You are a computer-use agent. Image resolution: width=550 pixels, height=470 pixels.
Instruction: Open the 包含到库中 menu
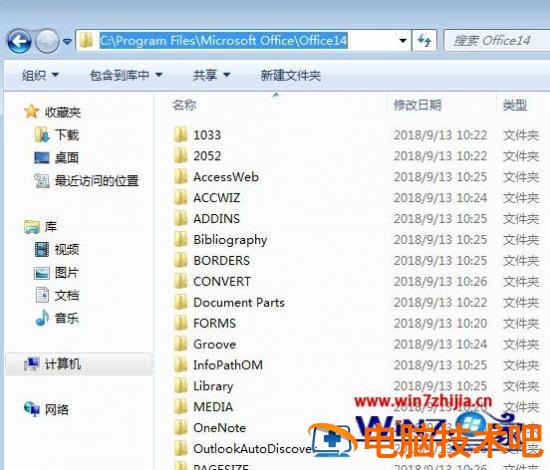click(x=126, y=75)
